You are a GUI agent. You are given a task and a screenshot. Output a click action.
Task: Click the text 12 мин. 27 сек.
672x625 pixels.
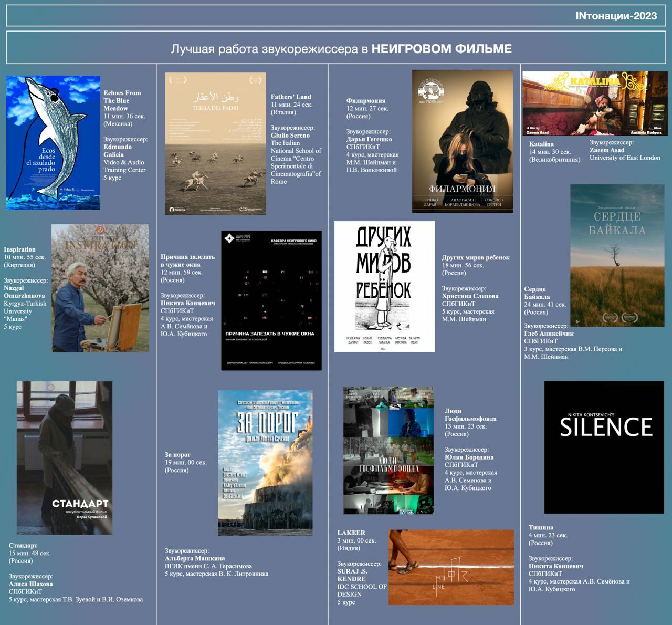click(x=367, y=109)
